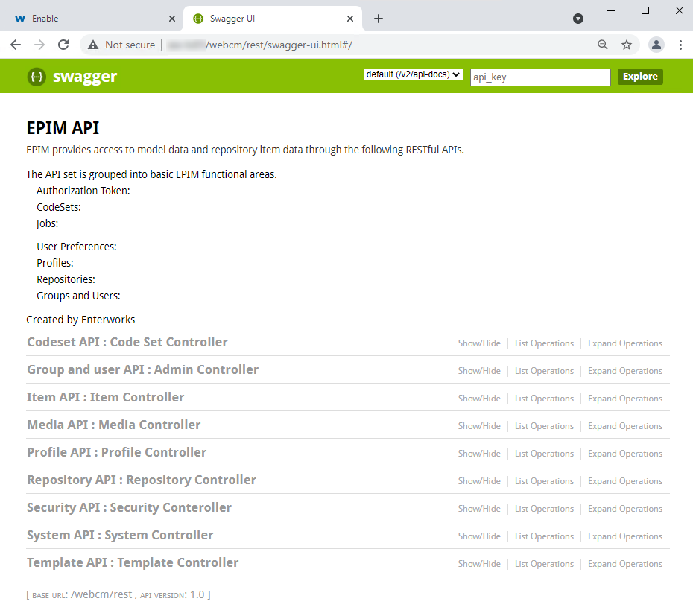Bookmark the page with the star icon
The width and height of the screenshot is (693, 616).
[627, 45]
